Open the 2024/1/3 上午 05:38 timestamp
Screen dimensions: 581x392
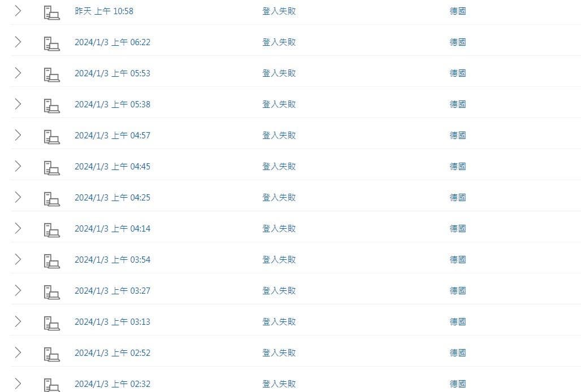point(112,104)
